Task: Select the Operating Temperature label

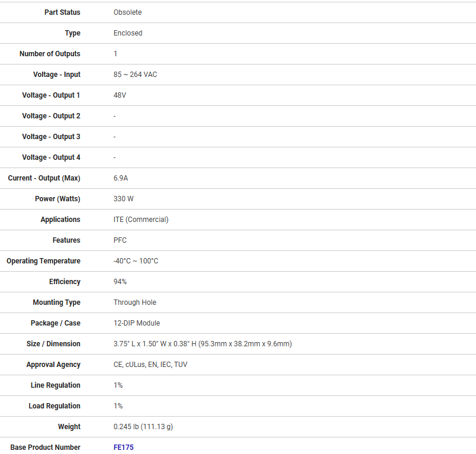Action: click(x=43, y=261)
